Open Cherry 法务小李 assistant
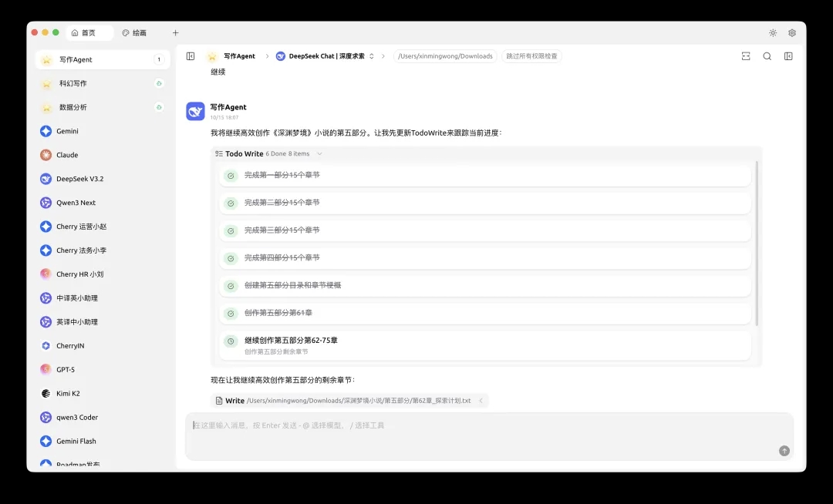The height and width of the screenshot is (504, 833). (103, 250)
